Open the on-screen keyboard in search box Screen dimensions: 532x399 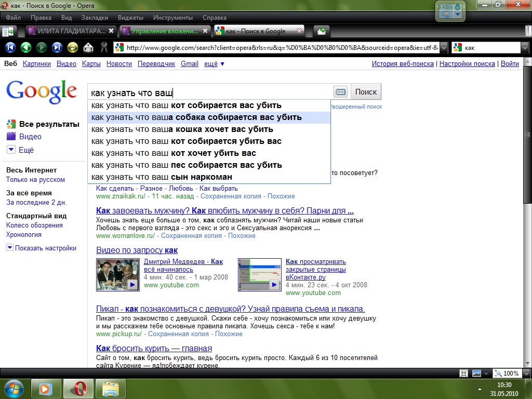341,92
